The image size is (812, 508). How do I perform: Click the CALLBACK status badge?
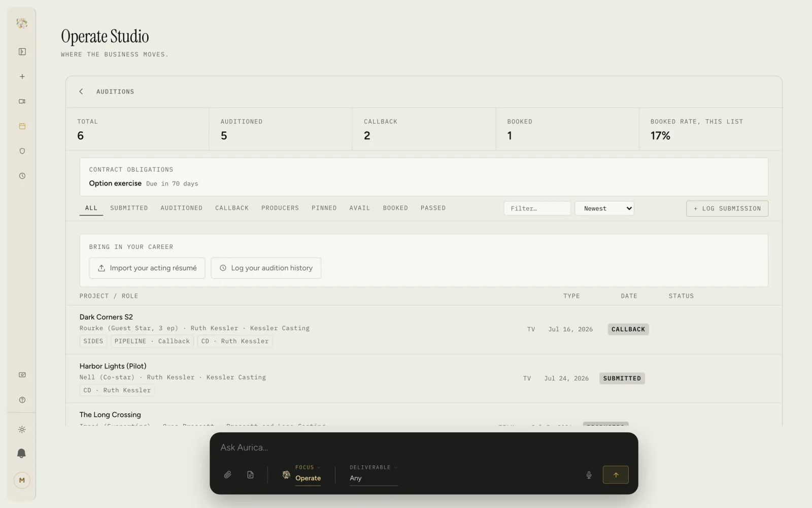pyautogui.click(x=628, y=329)
